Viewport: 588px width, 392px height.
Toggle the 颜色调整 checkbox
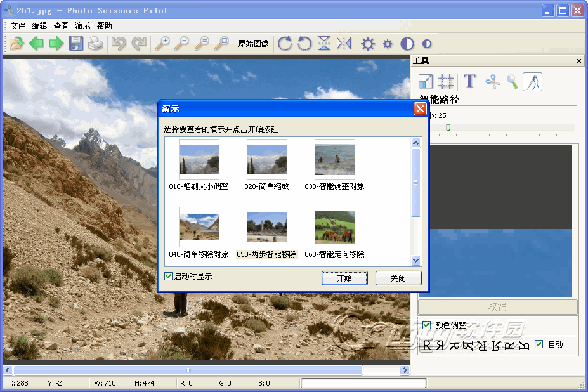[426, 325]
